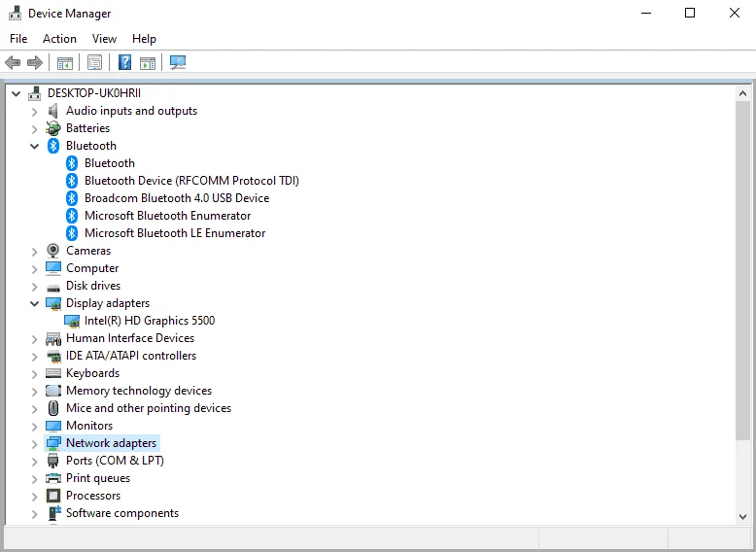Select Intel(R) HD Graphics 5500 adapter

pyautogui.click(x=150, y=321)
